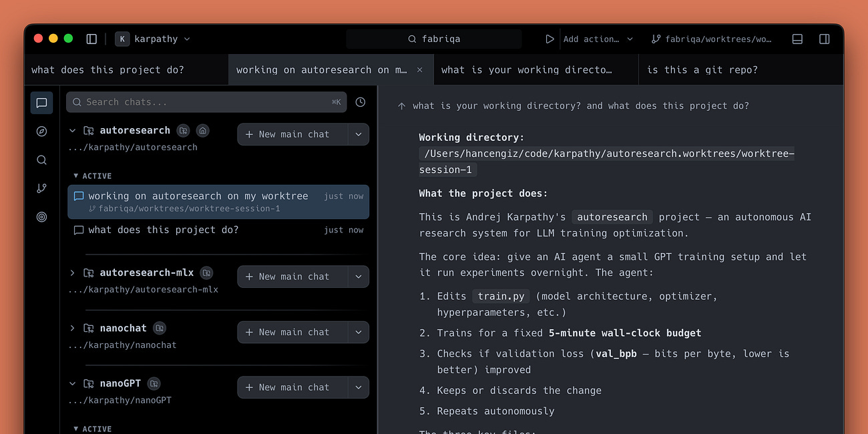Open chat 'what does this project do?' in list
This screenshot has width=868, height=434.
point(218,230)
